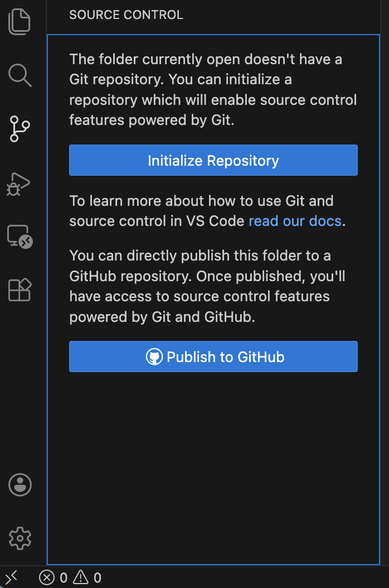Click the warning triangle in the status bar
389x588 pixels.
pyautogui.click(x=81, y=578)
